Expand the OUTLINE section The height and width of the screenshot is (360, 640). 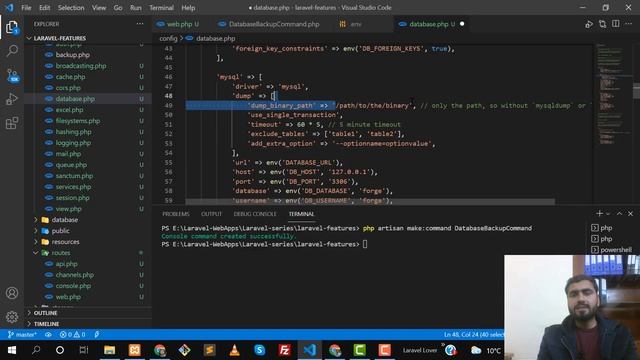45,313
